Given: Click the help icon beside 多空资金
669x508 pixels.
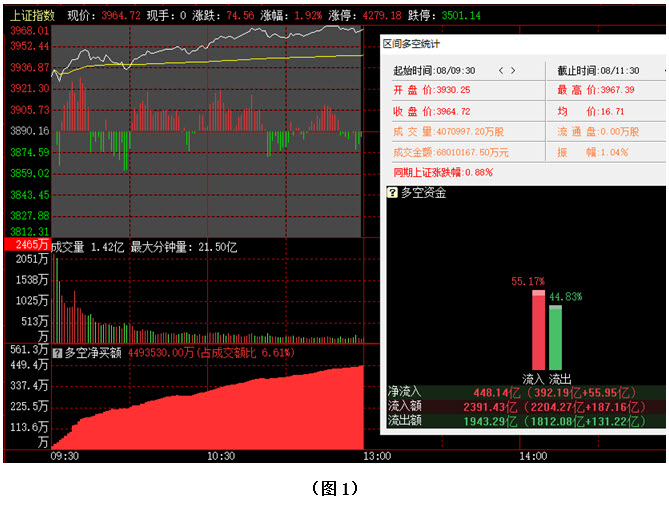Looking at the screenshot, I should [x=394, y=193].
